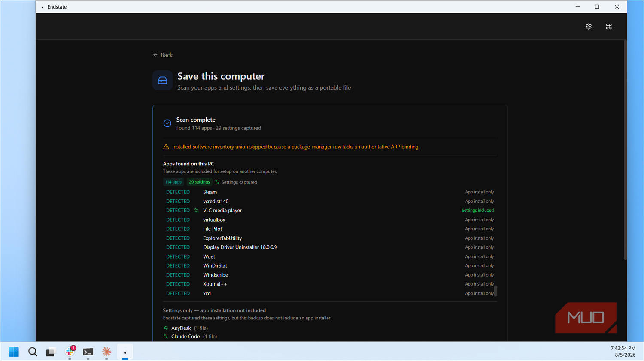This screenshot has height=361, width=644.
Task: Open Windows taskbar search
Action: [33, 352]
